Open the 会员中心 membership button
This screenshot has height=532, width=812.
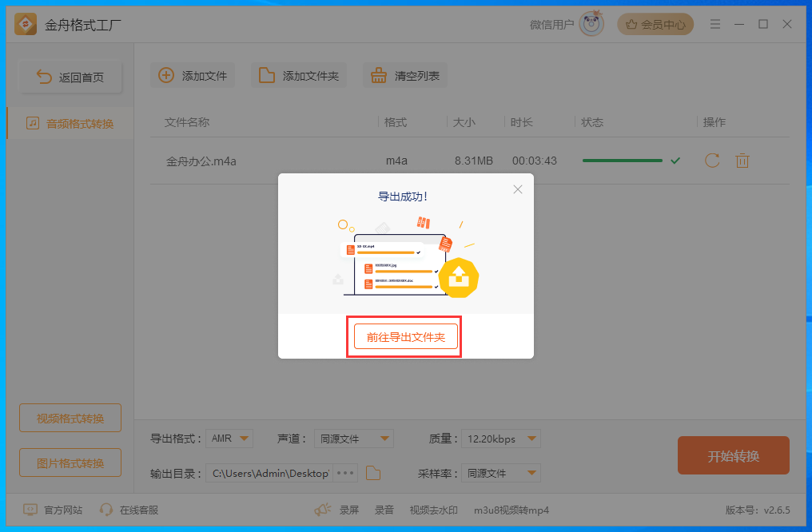click(x=655, y=24)
